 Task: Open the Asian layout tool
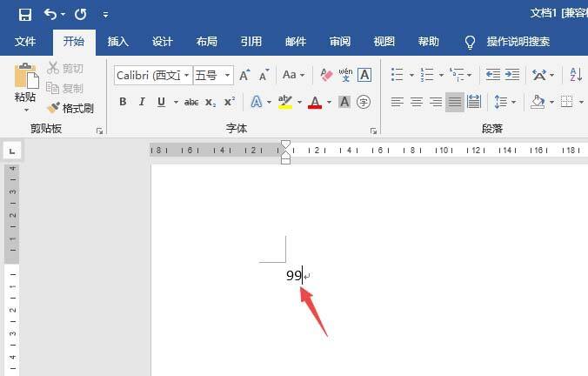tap(539, 75)
